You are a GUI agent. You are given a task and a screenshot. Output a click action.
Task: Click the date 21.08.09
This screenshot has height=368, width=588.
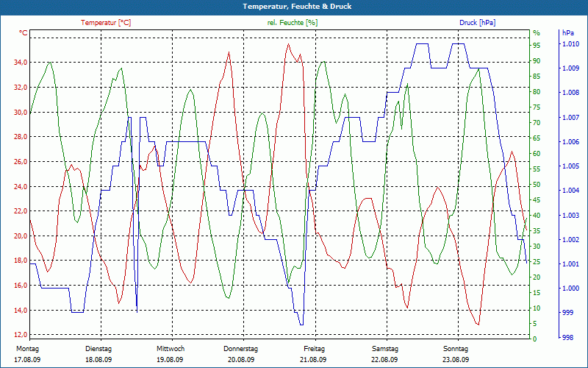pyautogui.click(x=313, y=360)
